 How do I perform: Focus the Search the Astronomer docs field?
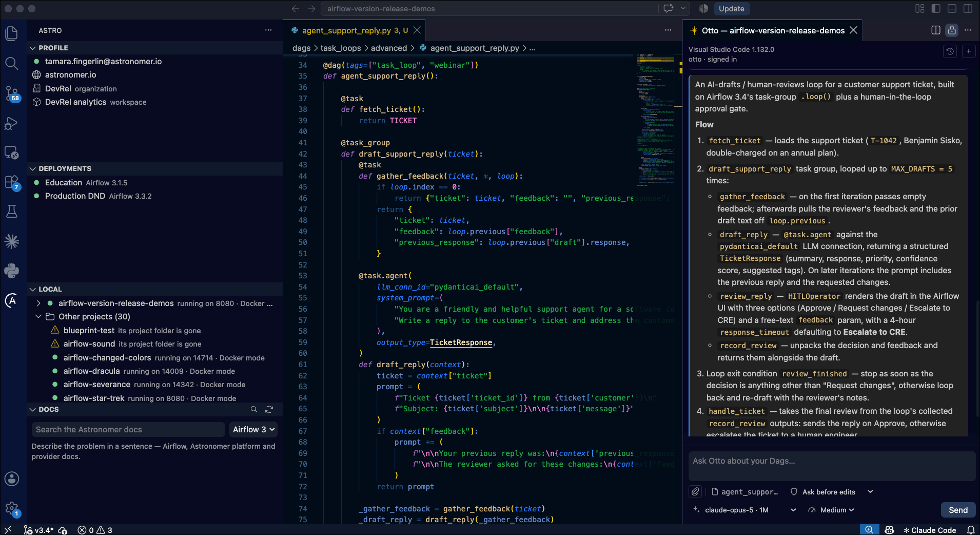pyautogui.click(x=128, y=430)
